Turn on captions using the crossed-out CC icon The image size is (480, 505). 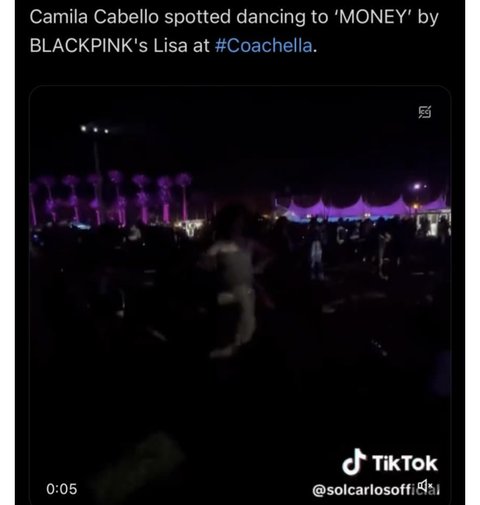click(425, 112)
